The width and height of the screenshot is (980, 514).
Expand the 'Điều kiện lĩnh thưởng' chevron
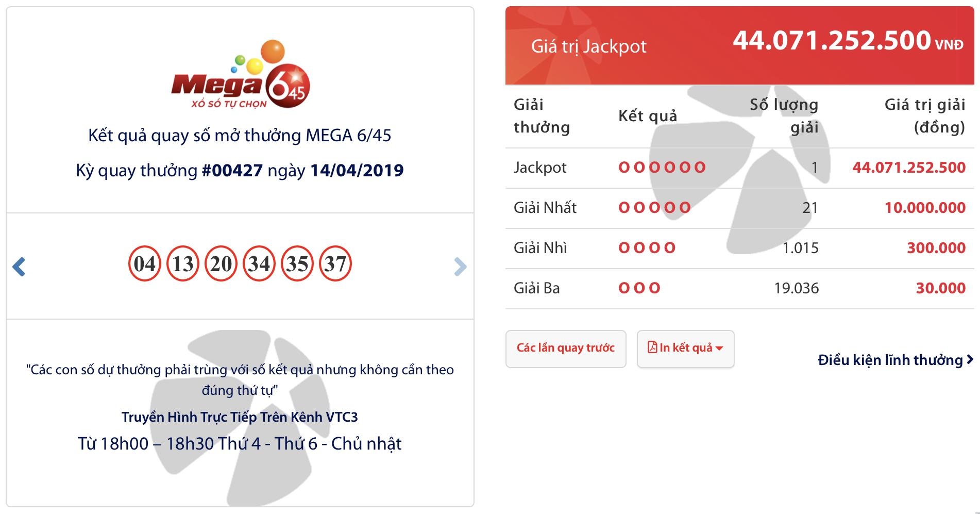coord(970,359)
